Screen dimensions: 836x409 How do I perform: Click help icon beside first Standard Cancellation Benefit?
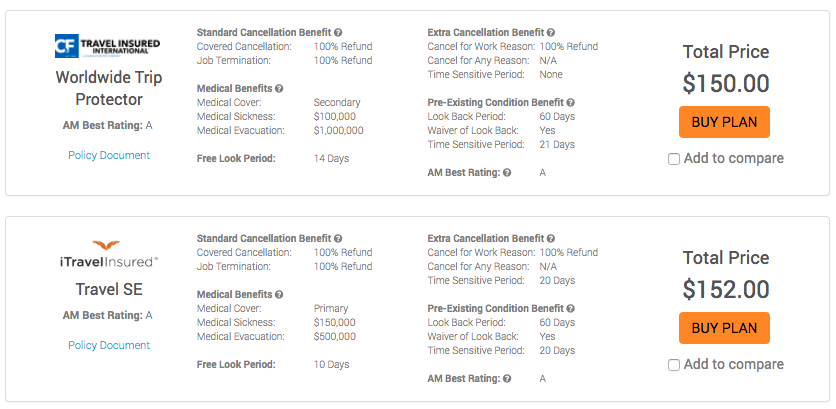[338, 33]
